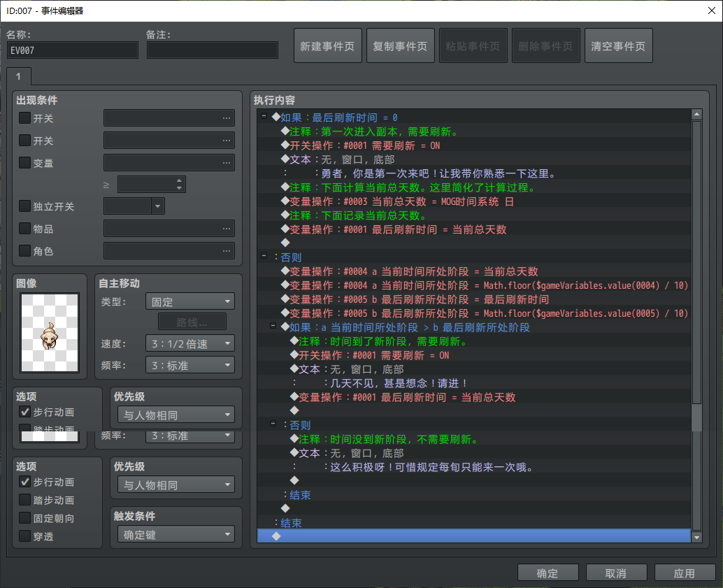Collapse the 如果:a 当前时间所处阶段 > b branch
723x588 pixels.
click(273, 326)
